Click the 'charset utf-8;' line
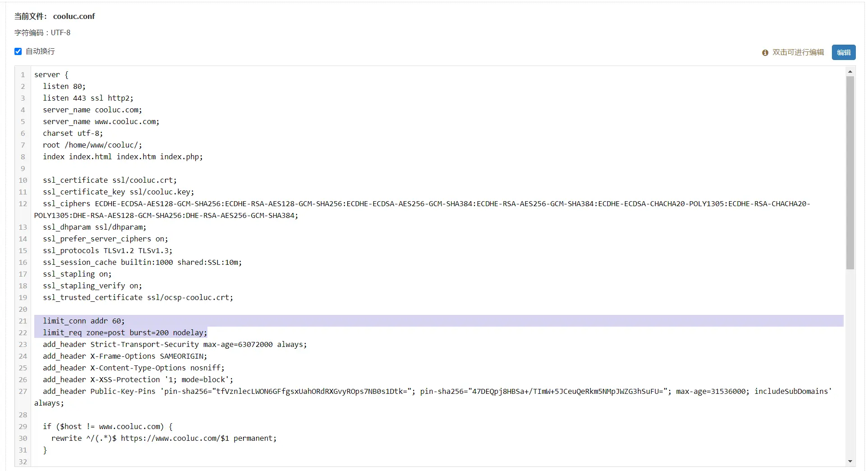The height and width of the screenshot is (471, 868). [x=73, y=133]
